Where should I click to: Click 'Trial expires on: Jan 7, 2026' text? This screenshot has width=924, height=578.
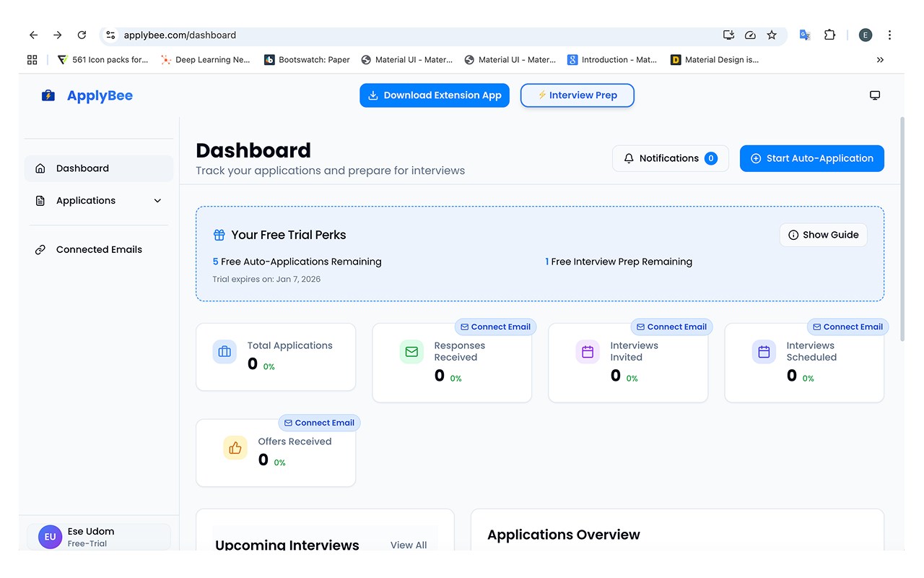click(266, 279)
